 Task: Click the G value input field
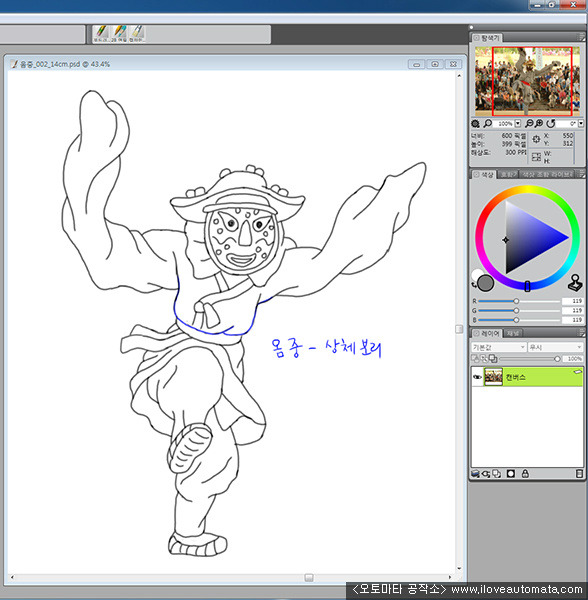point(572,311)
